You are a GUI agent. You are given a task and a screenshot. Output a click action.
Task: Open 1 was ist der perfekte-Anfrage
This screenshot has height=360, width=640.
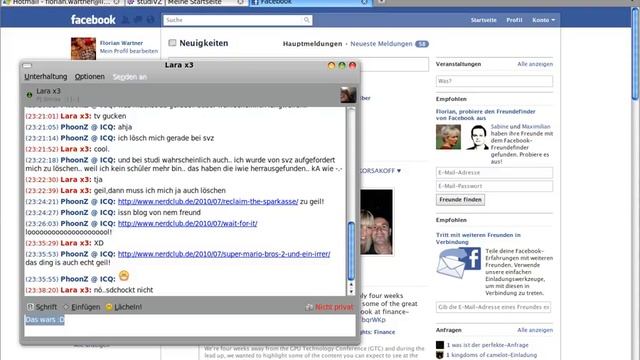click(487, 345)
